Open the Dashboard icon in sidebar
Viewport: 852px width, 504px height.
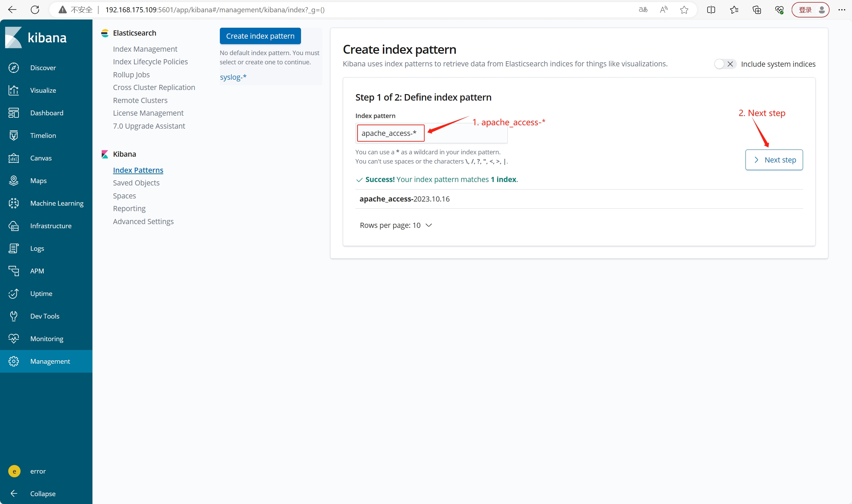(14, 113)
